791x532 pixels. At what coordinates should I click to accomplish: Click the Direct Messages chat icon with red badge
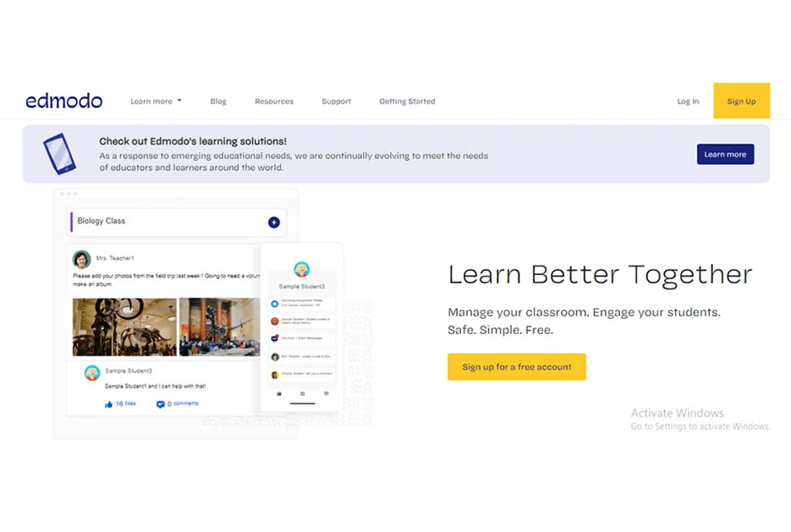click(274, 338)
